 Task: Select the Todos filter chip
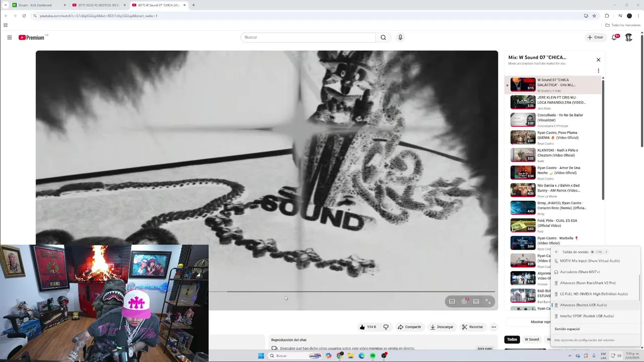512,339
